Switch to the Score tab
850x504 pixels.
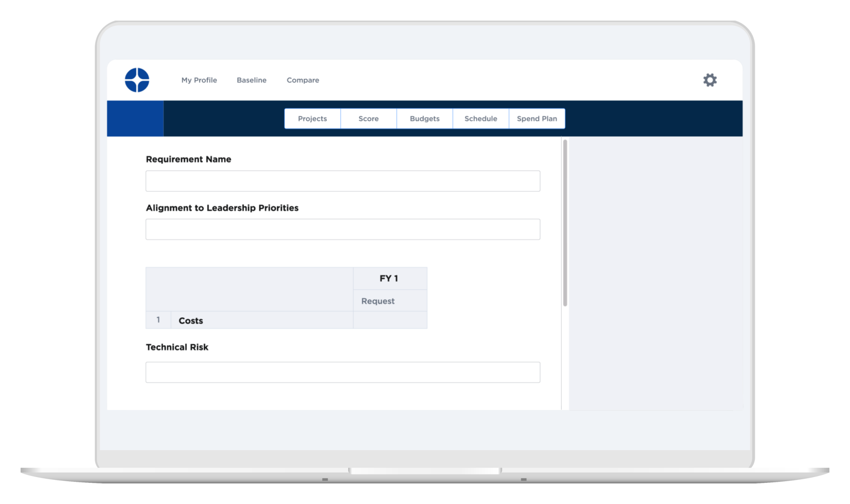(368, 119)
